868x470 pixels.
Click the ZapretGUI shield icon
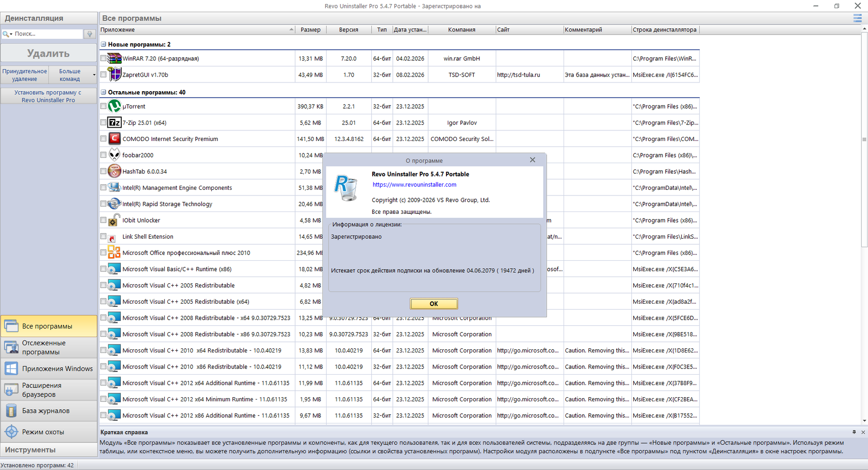114,75
